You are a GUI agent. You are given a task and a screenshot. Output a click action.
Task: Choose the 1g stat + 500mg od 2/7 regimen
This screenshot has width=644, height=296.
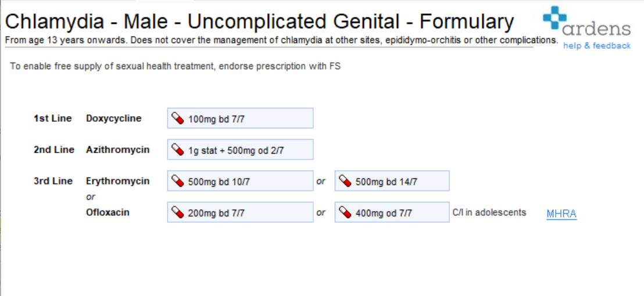[240, 150]
